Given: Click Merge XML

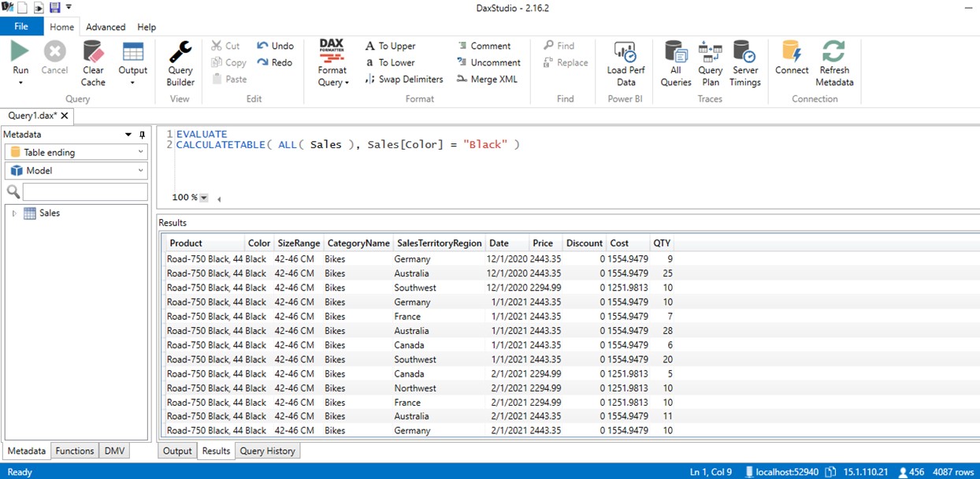Looking at the screenshot, I should click(487, 79).
